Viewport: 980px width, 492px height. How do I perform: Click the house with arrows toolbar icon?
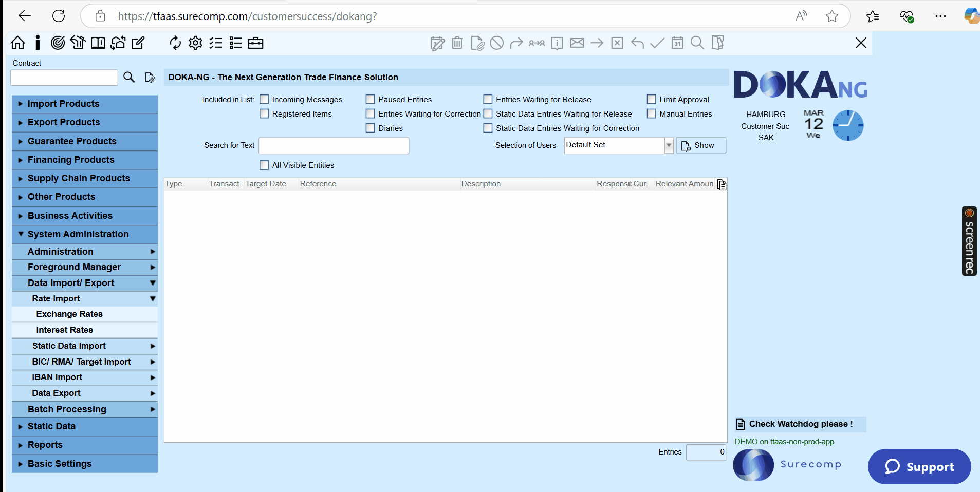(x=78, y=43)
